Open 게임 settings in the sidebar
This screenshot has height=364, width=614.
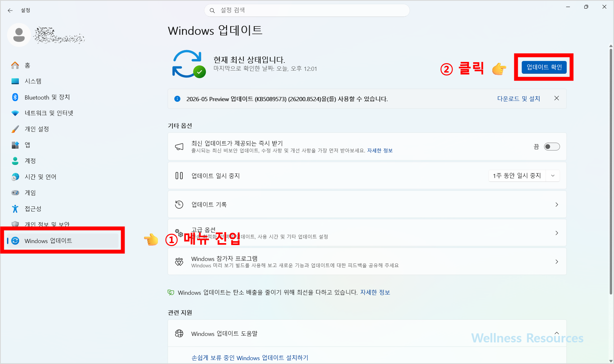point(63,193)
